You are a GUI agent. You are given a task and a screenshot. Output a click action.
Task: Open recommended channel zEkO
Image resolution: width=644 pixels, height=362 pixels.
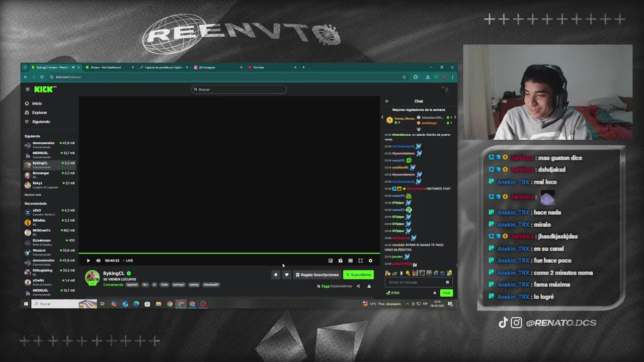[x=50, y=212]
